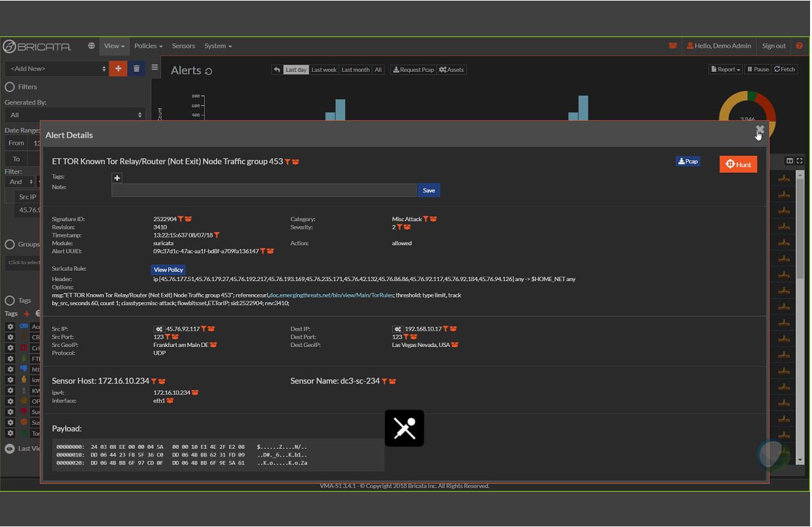The width and height of the screenshot is (812, 527).
Task: Toggle the Tags section circle
Action: [10, 301]
